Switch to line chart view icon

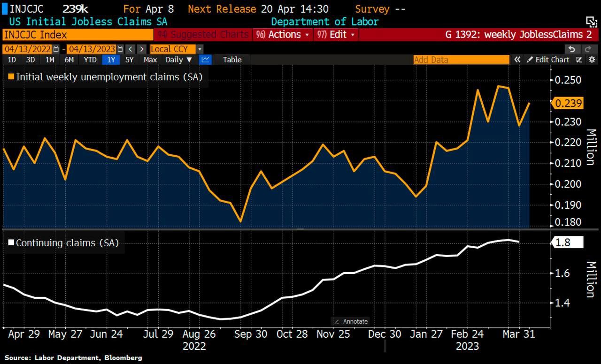(x=205, y=60)
